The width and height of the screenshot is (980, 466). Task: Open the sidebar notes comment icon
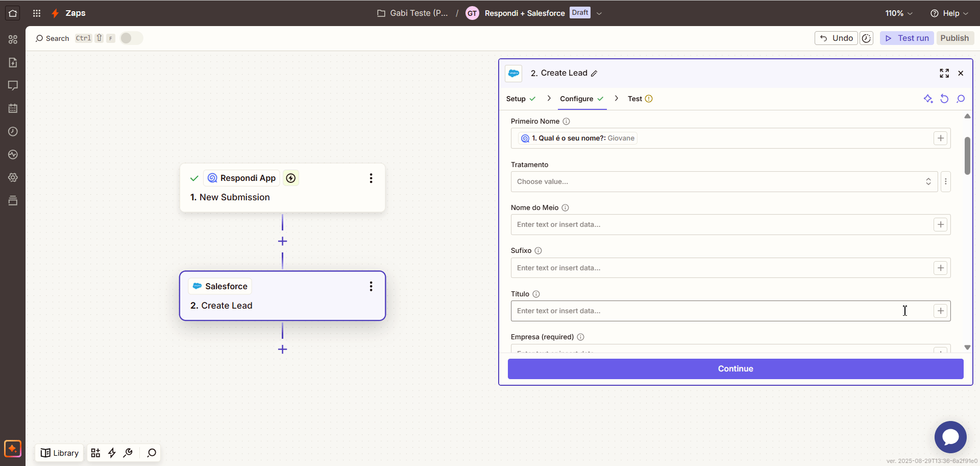(x=13, y=85)
